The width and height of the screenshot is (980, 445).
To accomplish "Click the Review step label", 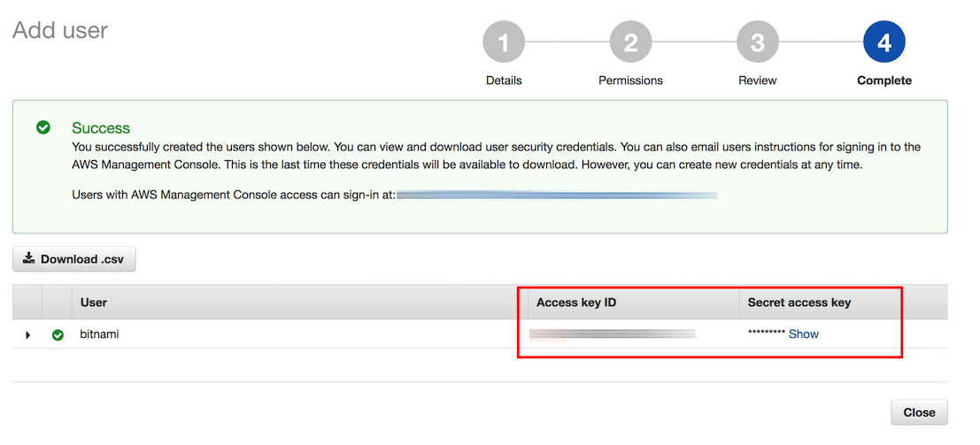I will (758, 81).
